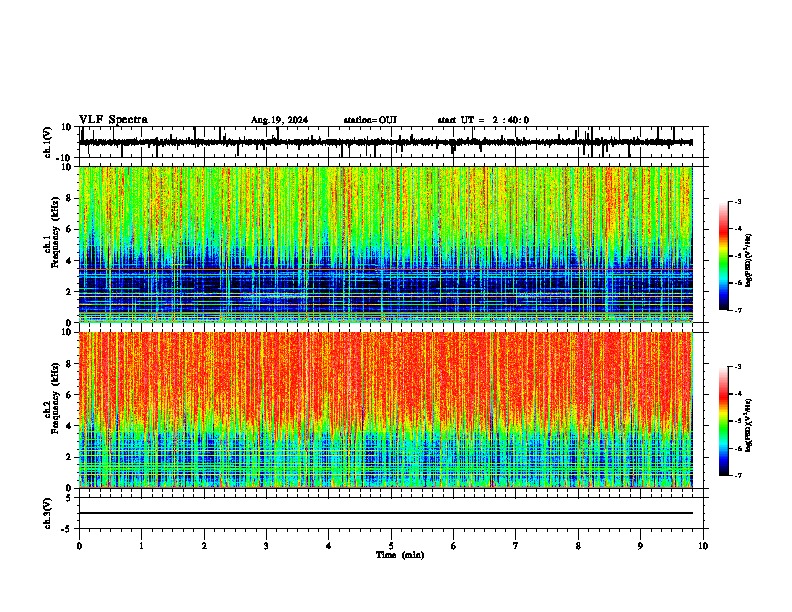The height and width of the screenshot is (612, 792).
Task: Click the "ch.1(V)" waveform axis label
Action: tap(48, 142)
